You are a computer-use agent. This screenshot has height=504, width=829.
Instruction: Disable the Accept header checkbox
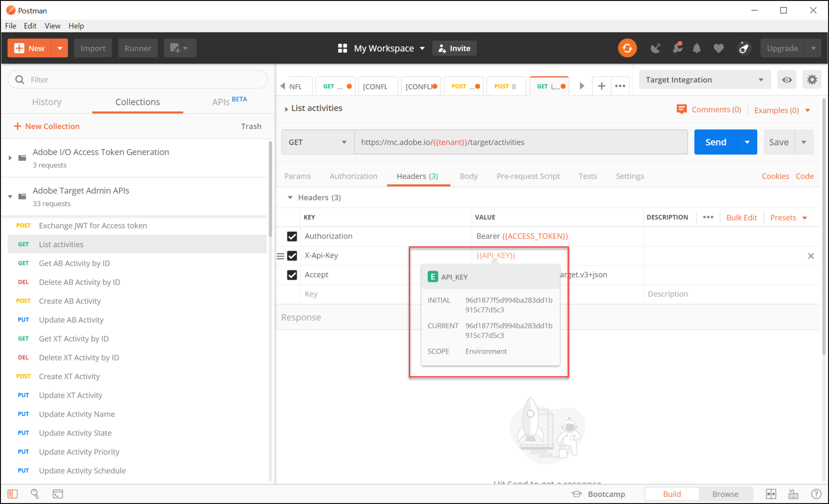(x=292, y=275)
